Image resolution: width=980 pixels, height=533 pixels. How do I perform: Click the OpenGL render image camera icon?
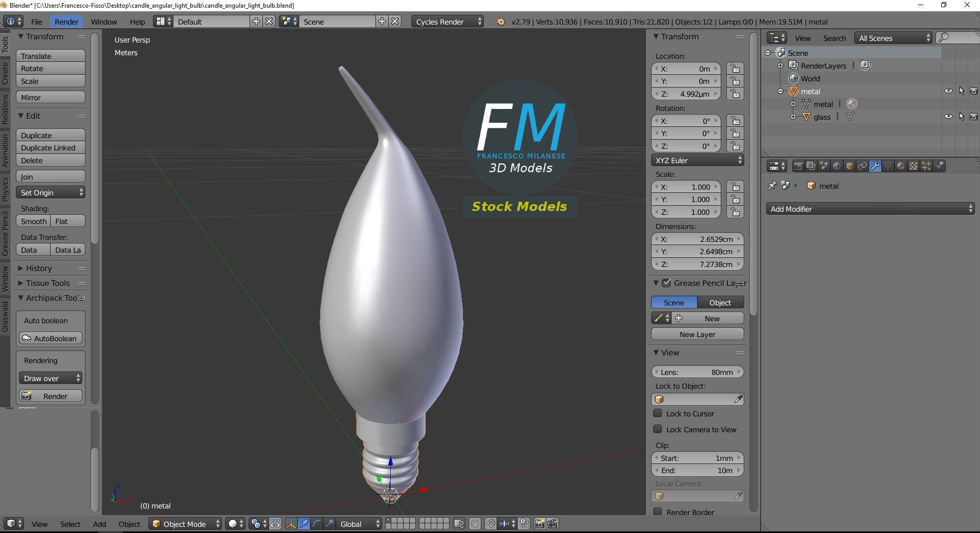(539, 524)
